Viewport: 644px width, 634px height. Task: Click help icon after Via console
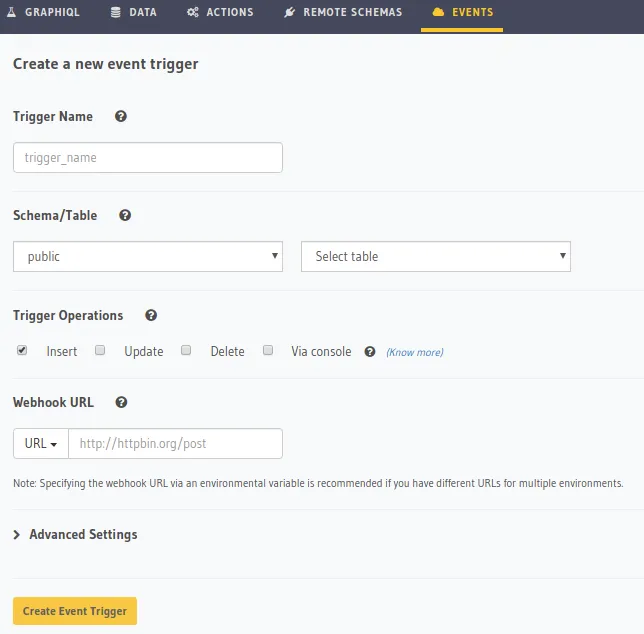(370, 352)
